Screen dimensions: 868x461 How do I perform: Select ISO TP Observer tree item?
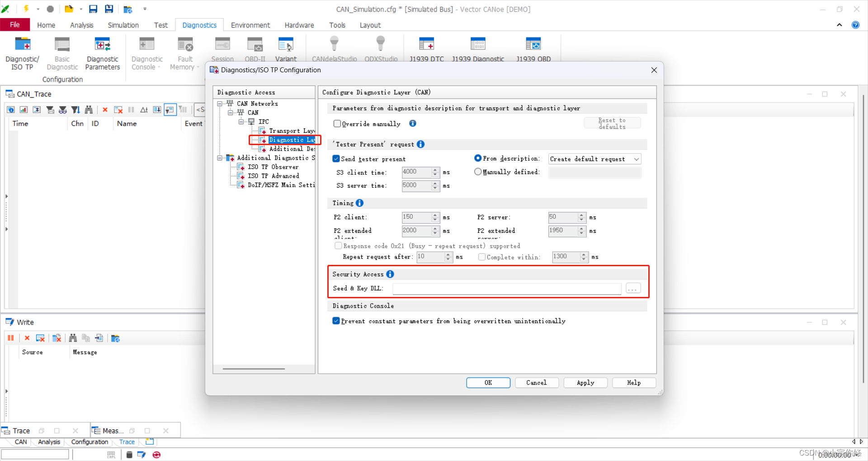click(273, 167)
